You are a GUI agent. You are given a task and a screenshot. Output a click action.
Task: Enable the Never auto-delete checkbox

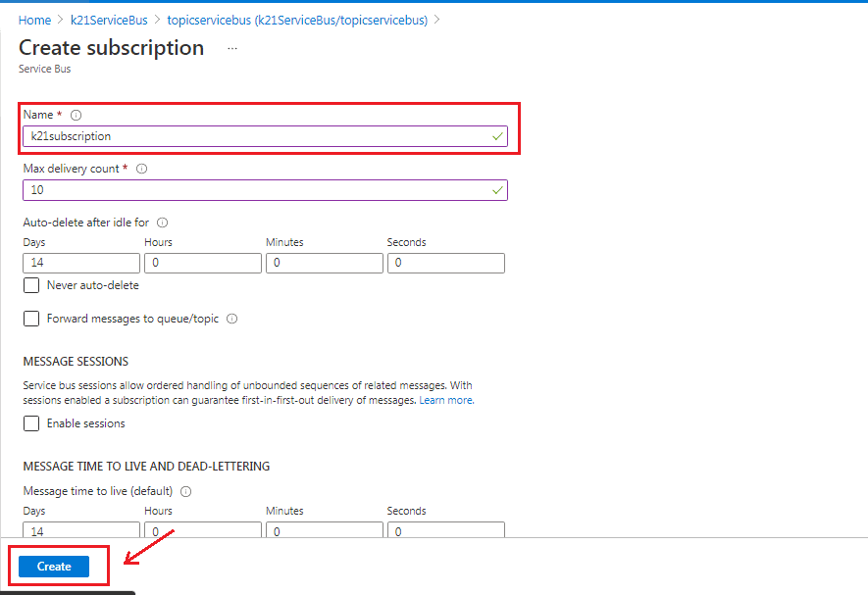[30, 283]
